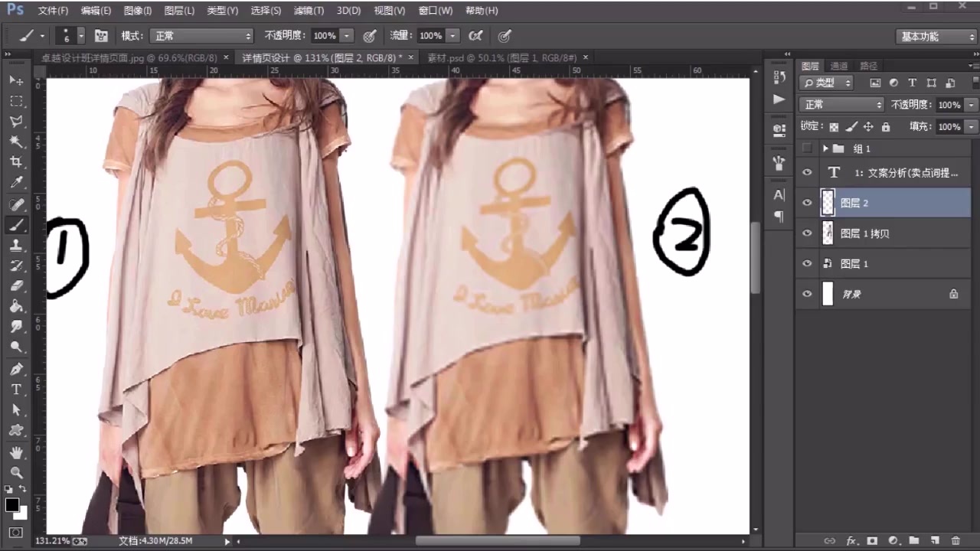
Task: Select the Zoom tool
Action: point(16,473)
